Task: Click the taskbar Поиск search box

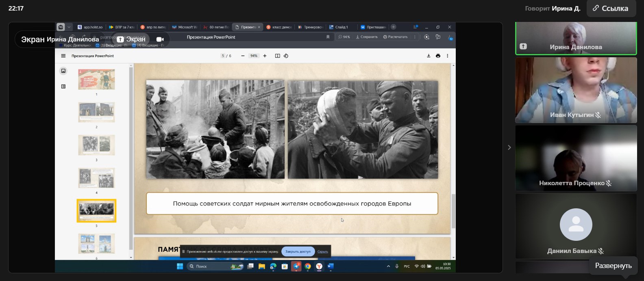Action: 215,266
